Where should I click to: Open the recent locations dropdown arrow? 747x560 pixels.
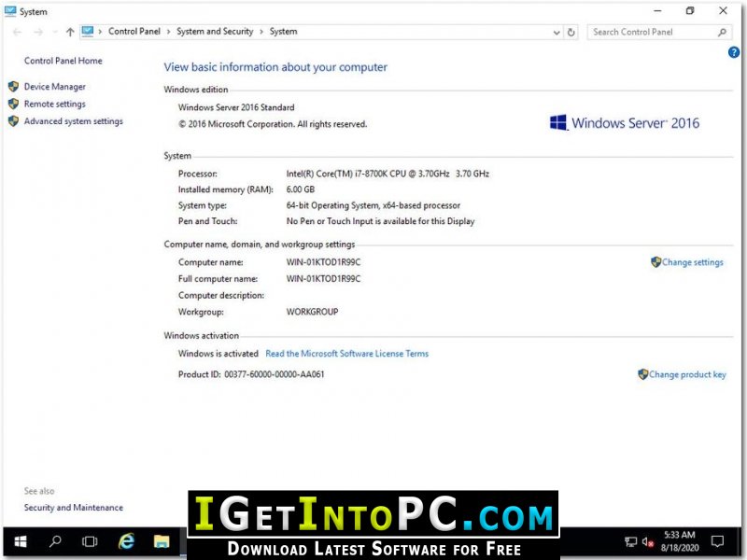54,33
